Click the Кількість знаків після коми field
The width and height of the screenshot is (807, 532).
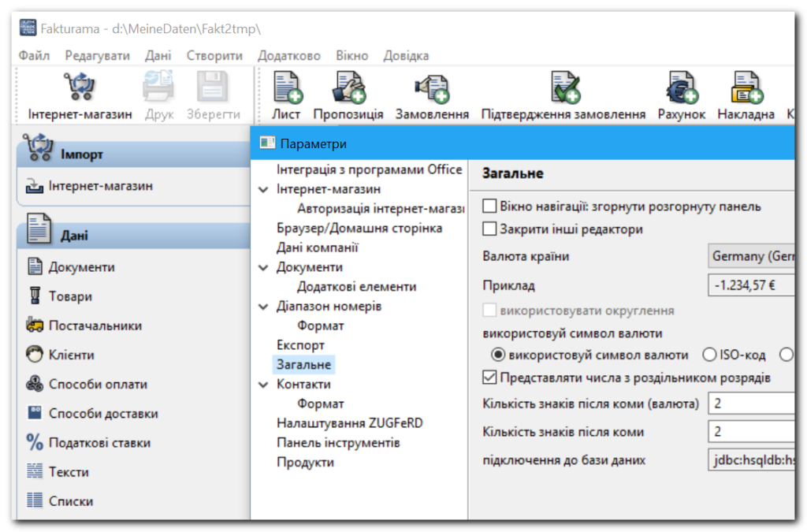751,432
